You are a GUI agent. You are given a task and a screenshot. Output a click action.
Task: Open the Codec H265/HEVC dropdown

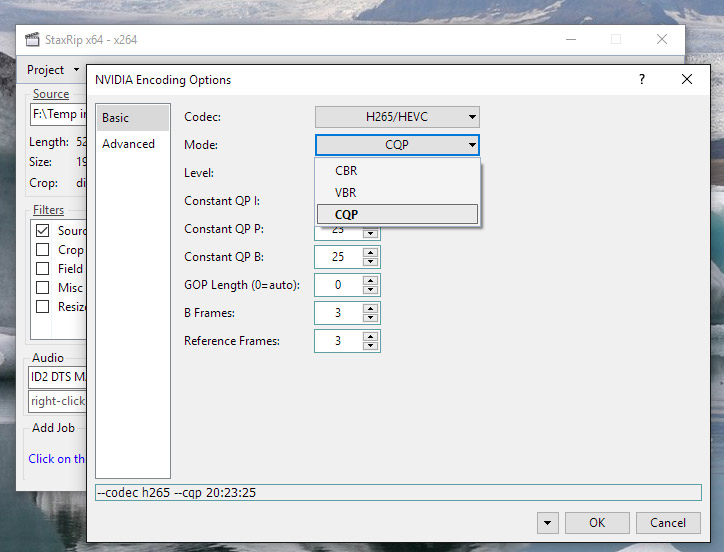coord(397,117)
